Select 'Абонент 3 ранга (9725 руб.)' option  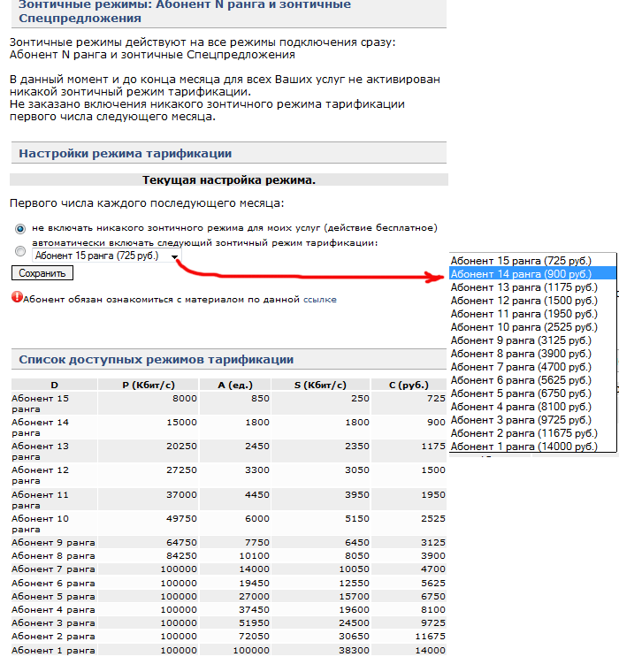pos(533,420)
